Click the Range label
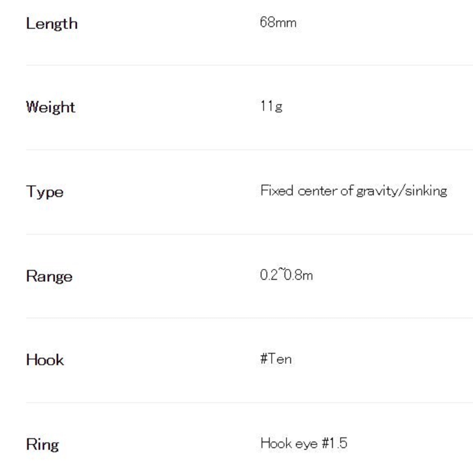Viewport: 473px width, 476px height. click(49, 276)
